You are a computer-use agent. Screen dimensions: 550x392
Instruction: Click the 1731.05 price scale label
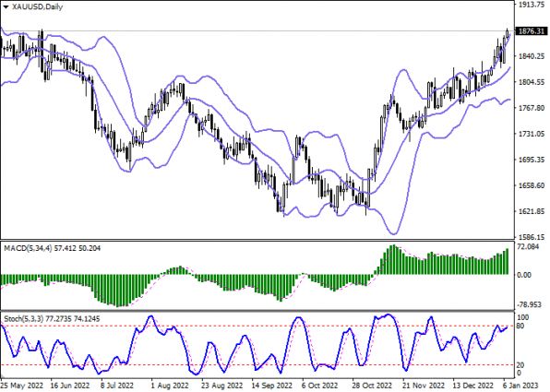coord(532,134)
